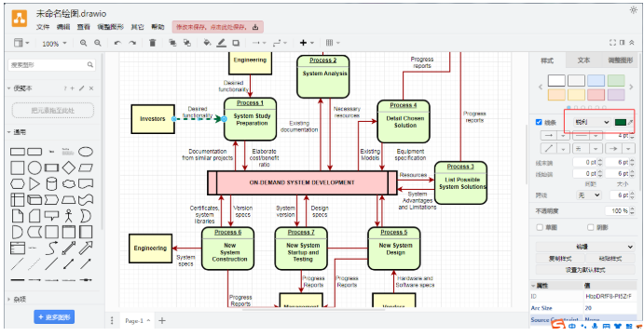
Task: Open the zoom 100% dropdown
Action: [x=54, y=43]
